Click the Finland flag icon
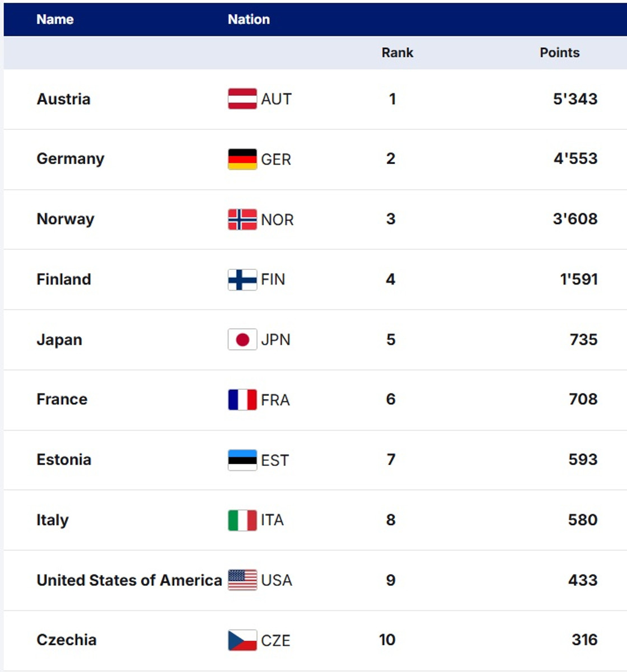Image resolution: width=627 pixels, height=672 pixels. 242,279
